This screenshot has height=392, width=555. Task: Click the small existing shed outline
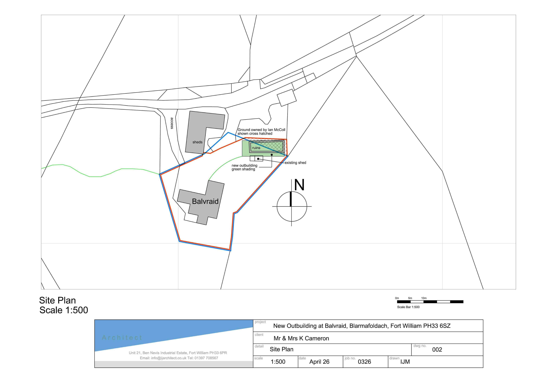pos(256,159)
